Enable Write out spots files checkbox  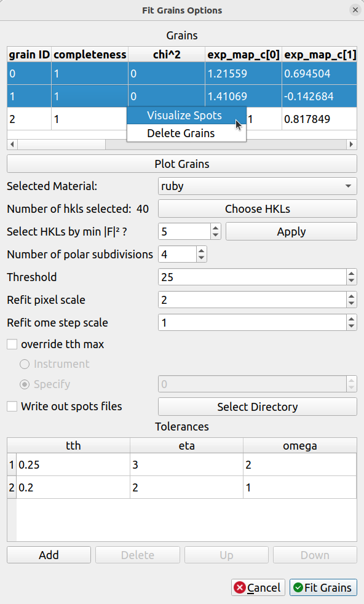click(12, 407)
